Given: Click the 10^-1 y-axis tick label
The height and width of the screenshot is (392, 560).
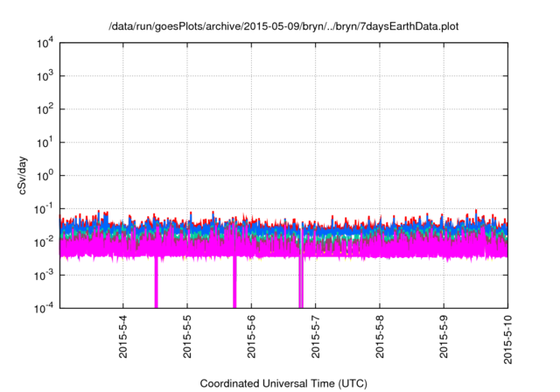Looking at the screenshot, I should (44, 209).
